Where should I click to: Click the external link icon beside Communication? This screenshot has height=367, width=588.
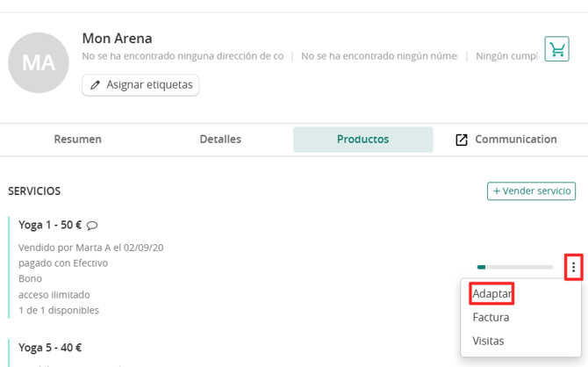click(x=462, y=140)
